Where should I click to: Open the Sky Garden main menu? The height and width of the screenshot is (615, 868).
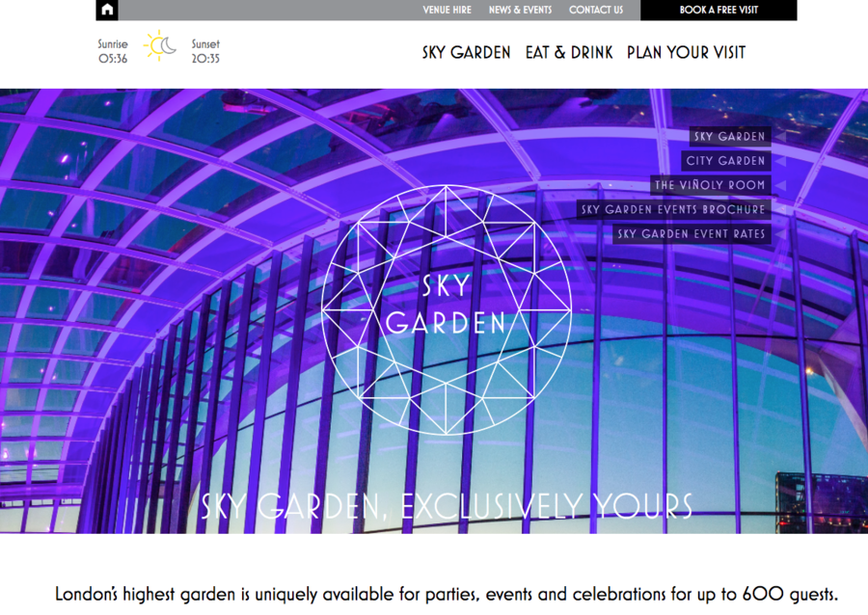pyautogui.click(x=466, y=53)
